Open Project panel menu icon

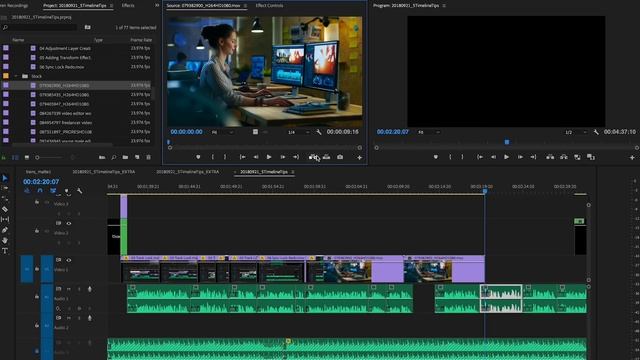point(111,6)
